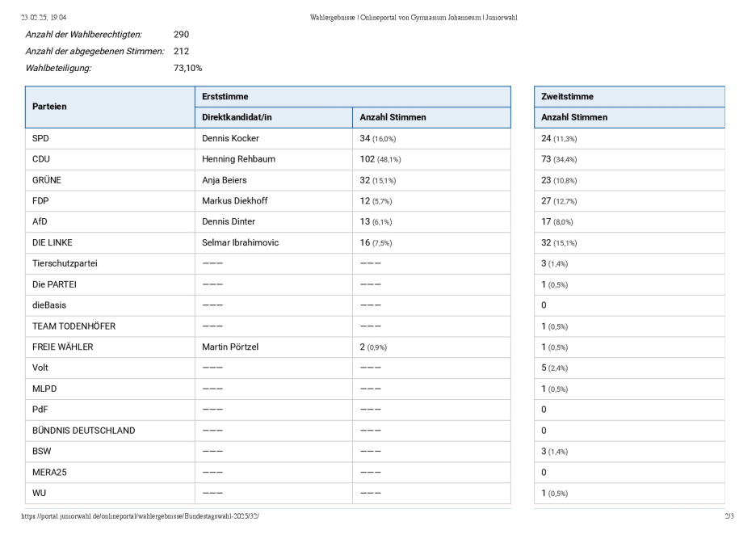Click candidate Anja Beiers in the table
The width and height of the screenshot is (756, 534).
pos(225,180)
